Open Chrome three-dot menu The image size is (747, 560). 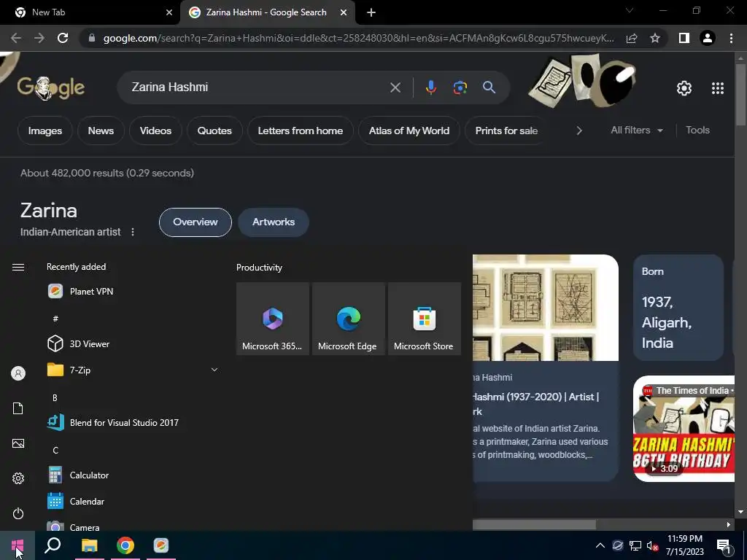[x=731, y=38]
